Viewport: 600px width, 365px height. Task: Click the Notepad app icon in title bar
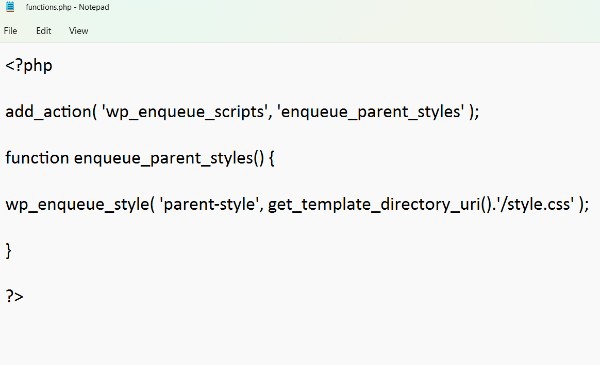(x=10, y=7)
